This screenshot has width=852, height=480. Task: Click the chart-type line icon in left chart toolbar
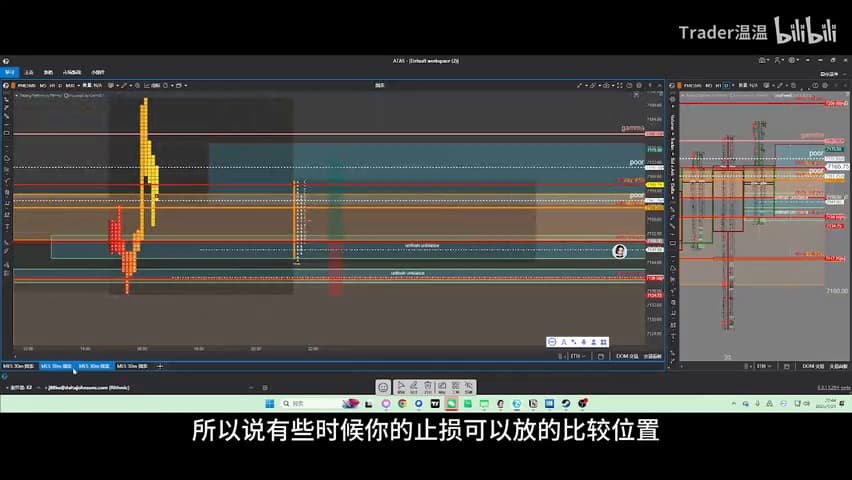tap(146, 85)
